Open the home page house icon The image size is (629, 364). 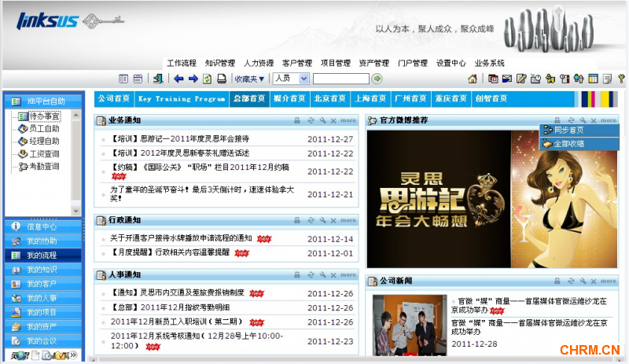point(473,79)
